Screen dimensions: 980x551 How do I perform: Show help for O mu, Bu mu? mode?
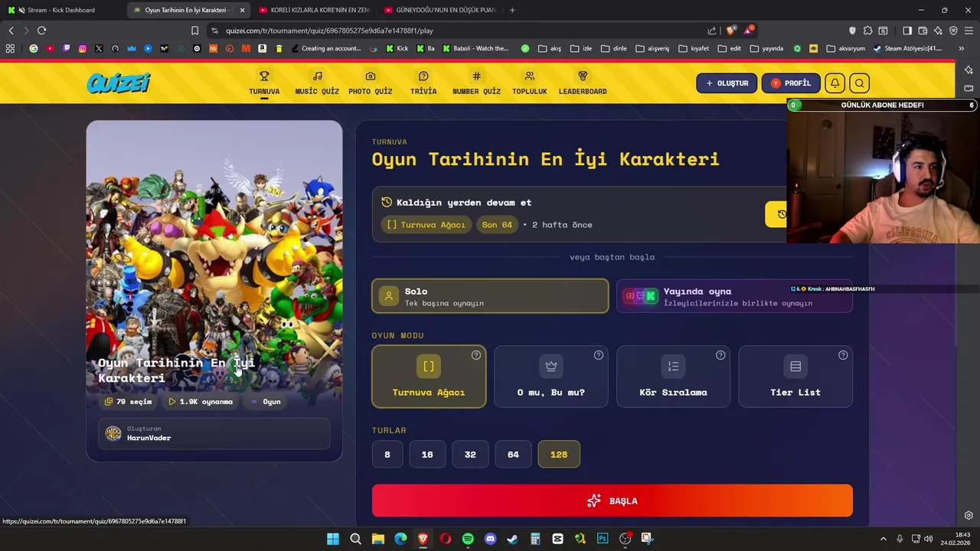599,355
